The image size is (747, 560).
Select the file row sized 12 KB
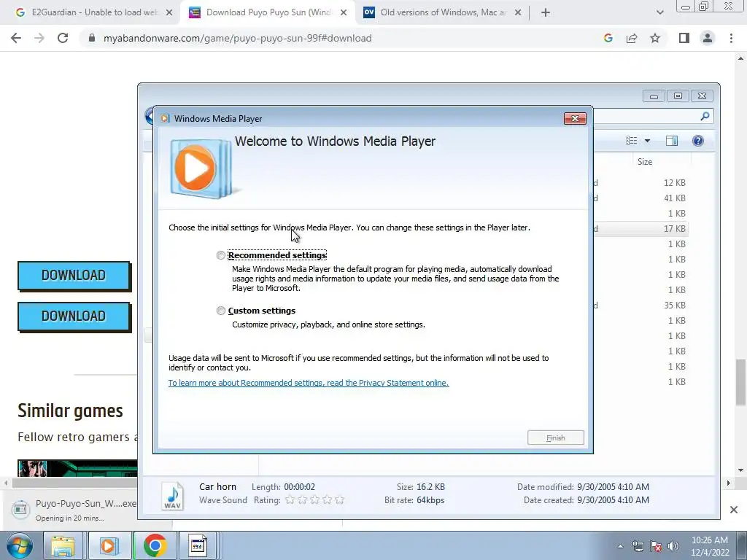pyautogui.click(x=640, y=183)
